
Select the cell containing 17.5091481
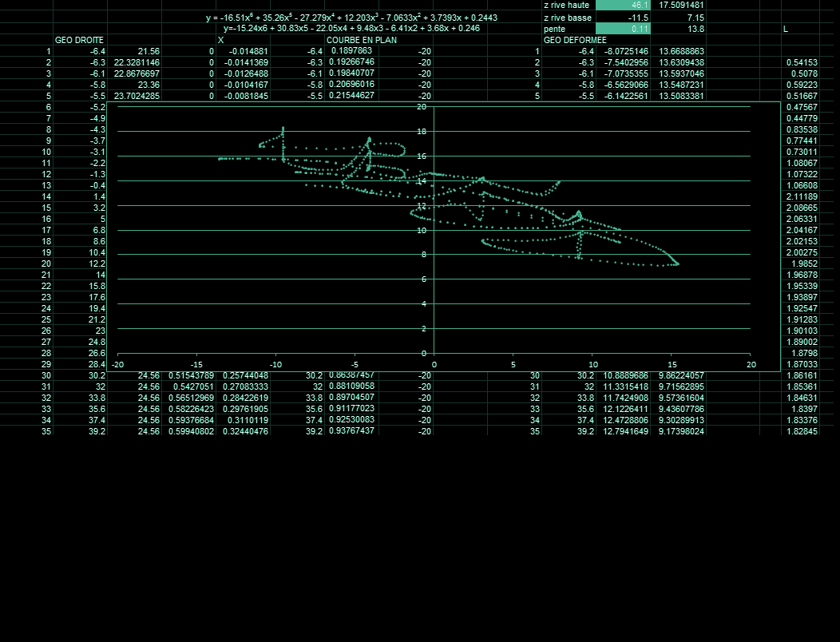point(678,6)
